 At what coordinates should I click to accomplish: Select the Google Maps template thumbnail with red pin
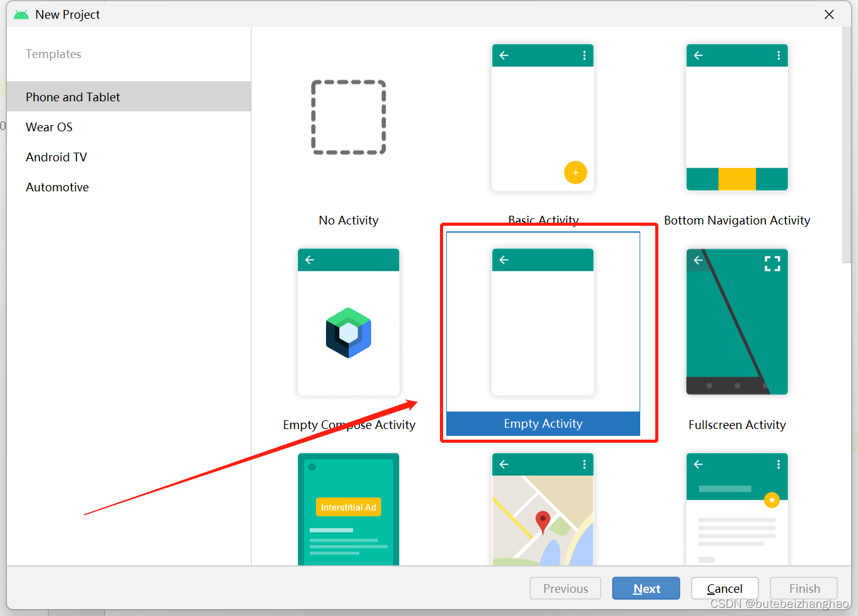(x=543, y=509)
